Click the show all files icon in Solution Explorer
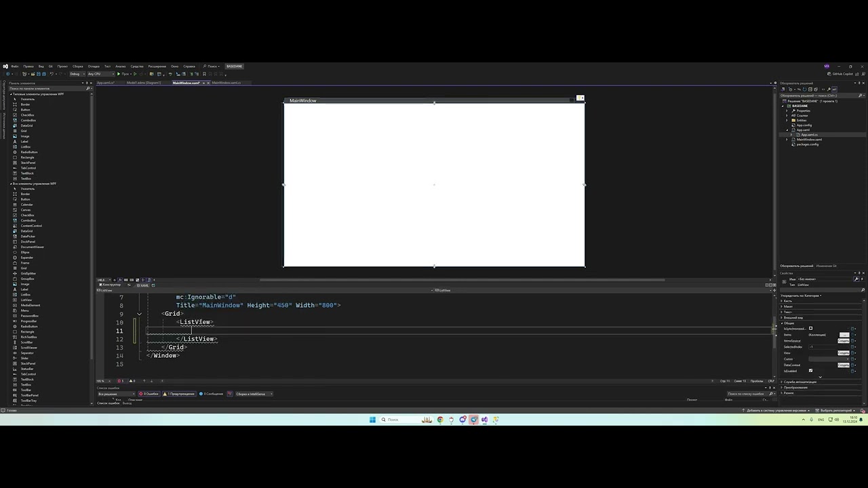This screenshot has width=868, height=488. point(816,89)
